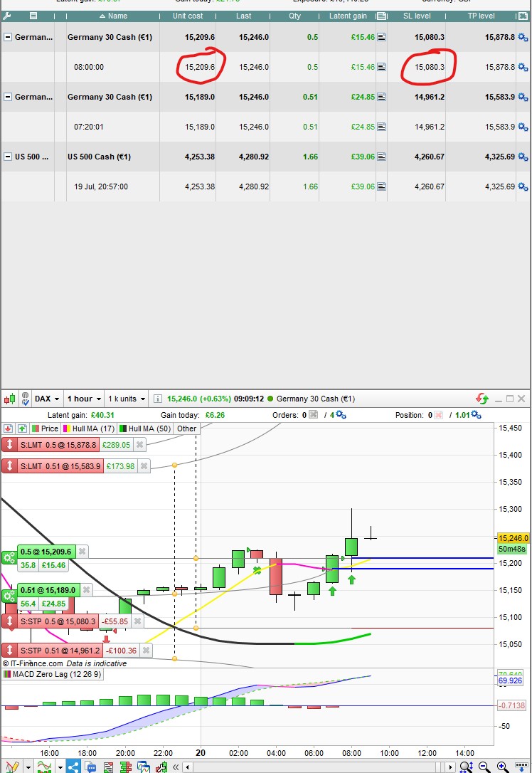The image size is (532, 773).
Task: Select the Other indicator tab
Action: 186,428
